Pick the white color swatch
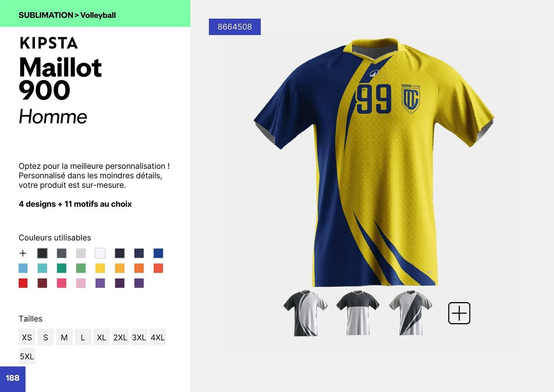 tap(100, 253)
